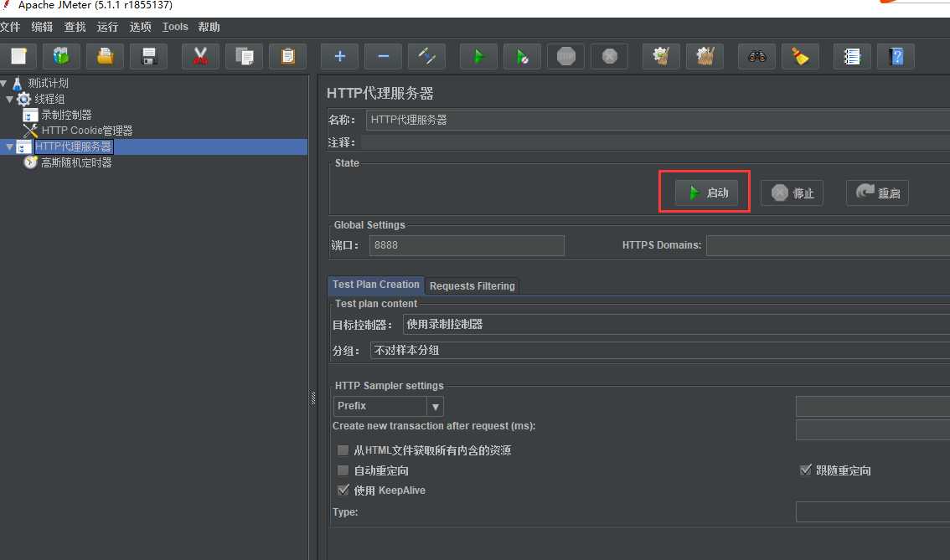Image resolution: width=950 pixels, height=560 pixels.
Task: Open the Tools menu
Action: (x=175, y=27)
